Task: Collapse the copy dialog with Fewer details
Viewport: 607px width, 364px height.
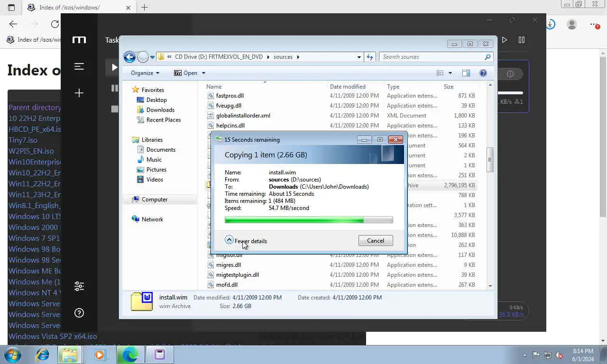Action: click(246, 241)
